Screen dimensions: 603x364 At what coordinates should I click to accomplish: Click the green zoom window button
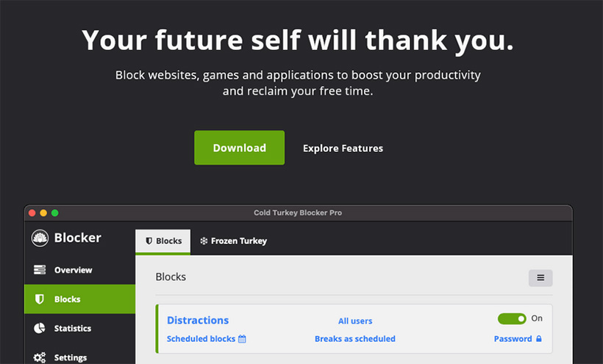tap(55, 213)
